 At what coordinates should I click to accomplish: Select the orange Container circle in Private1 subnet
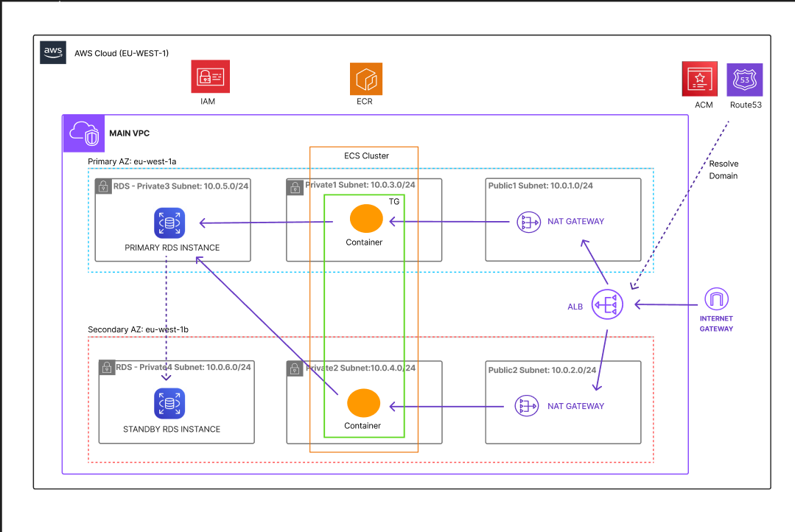[366, 219]
